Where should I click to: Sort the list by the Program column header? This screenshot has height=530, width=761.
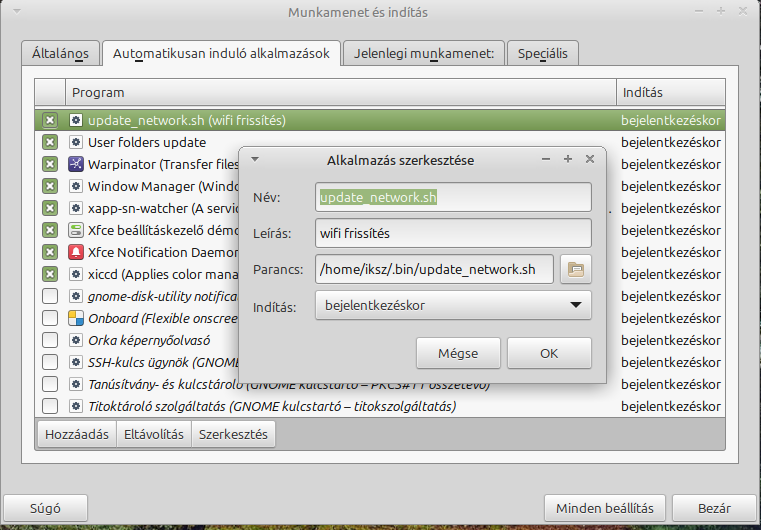coord(340,92)
